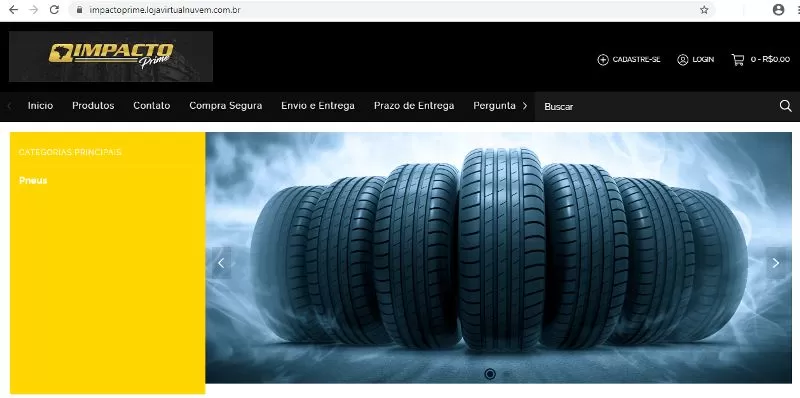Open the CADASTRE-SE registration link
This screenshot has width=800, height=398.
(x=636, y=60)
